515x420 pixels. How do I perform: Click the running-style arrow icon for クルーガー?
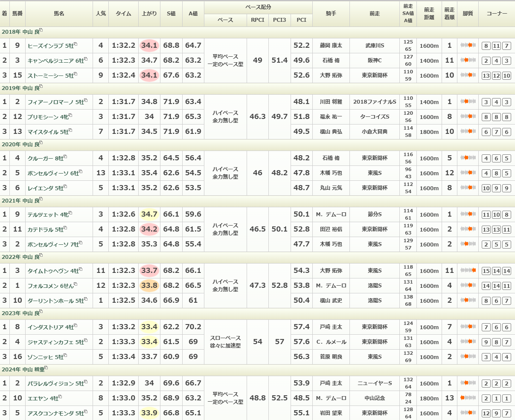[x=468, y=158]
